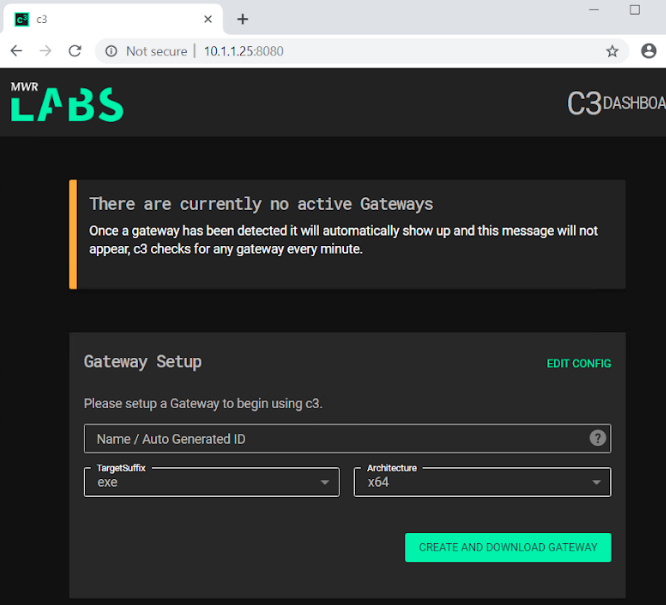
Task: Open site info via Not secure icon
Action: click(111, 51)
